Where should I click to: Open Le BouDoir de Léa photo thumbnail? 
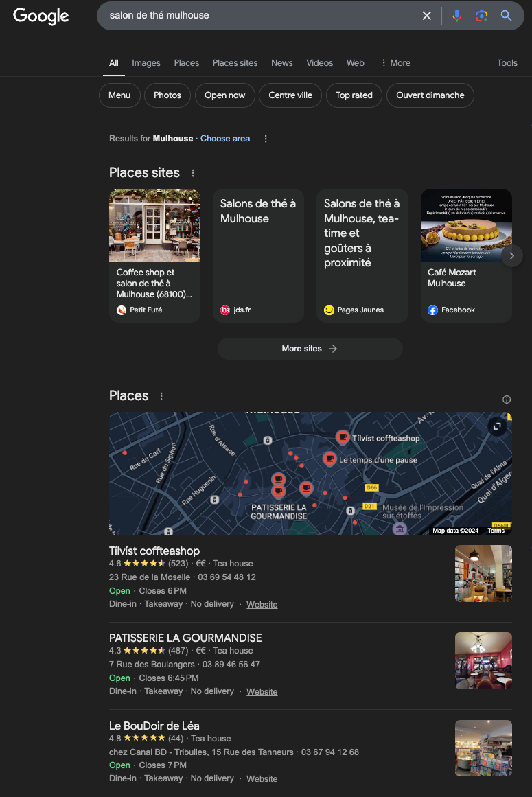point(483,748)
